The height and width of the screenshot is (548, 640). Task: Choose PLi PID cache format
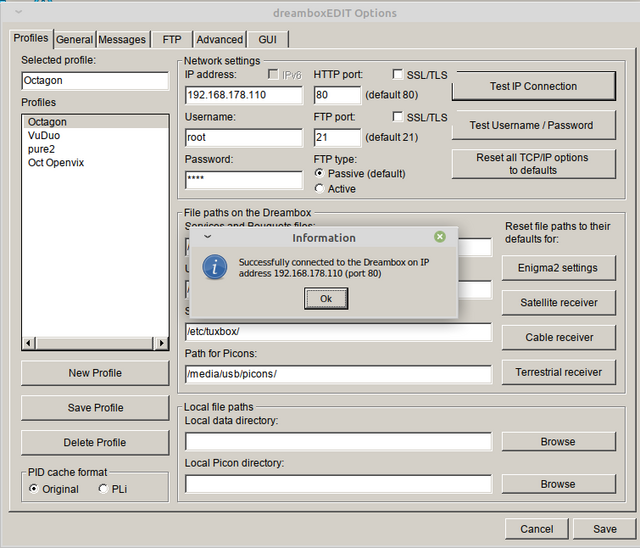(x=103, y=489)
